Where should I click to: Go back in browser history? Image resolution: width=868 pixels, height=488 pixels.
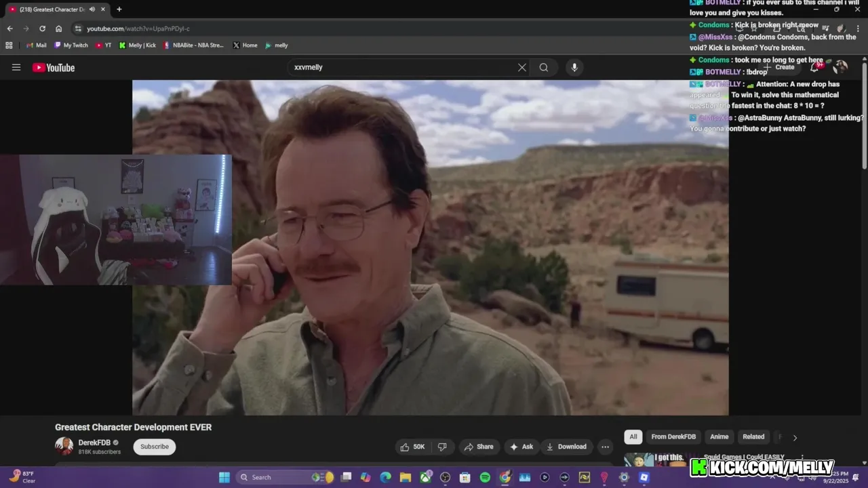pyautogui.click(x=9, y=28)
